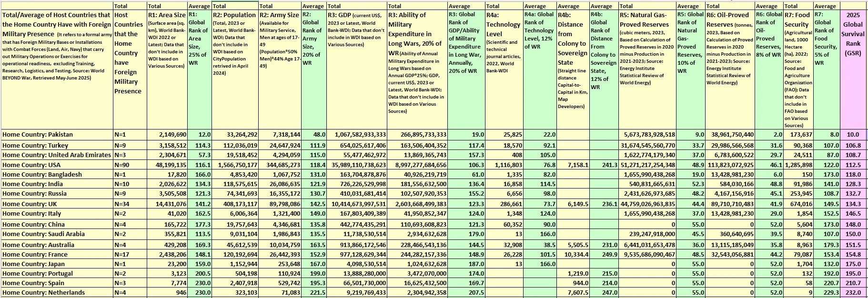Viewport: 868px width, 298px height.
Task: Select the 'R3: GDP' column header
Action: [x=356, y=69]
